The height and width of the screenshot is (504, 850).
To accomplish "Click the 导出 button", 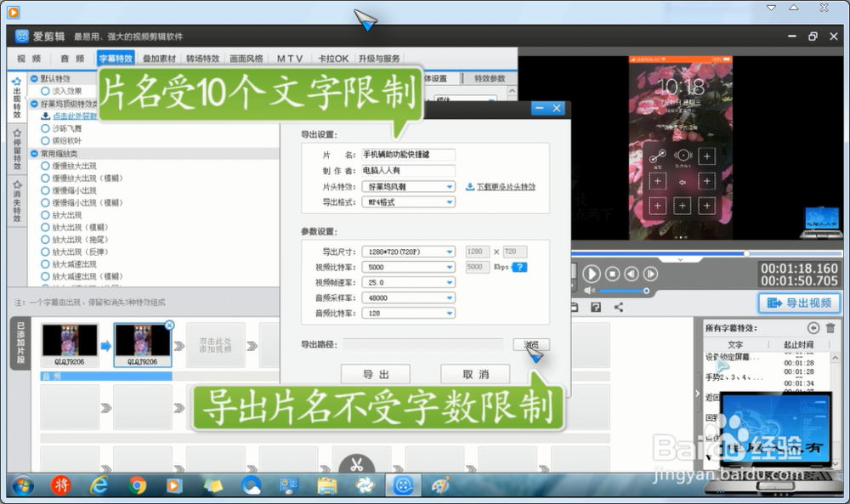I will click(376, 375).
